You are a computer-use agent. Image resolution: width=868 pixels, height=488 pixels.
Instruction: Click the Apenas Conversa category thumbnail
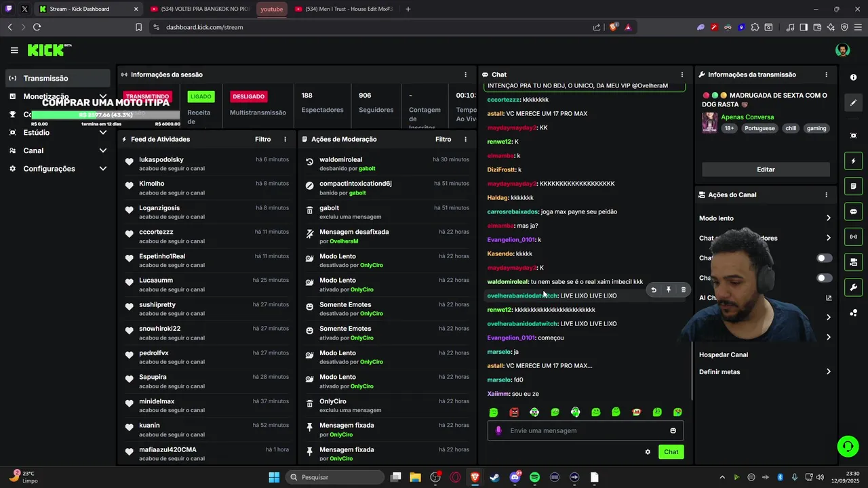coord(710,123)
